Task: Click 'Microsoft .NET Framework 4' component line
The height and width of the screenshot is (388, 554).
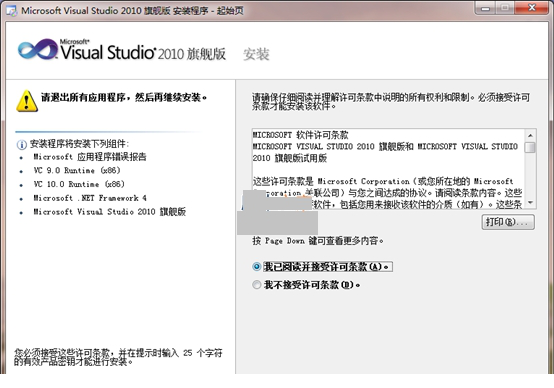Action: tap(90, 198)
